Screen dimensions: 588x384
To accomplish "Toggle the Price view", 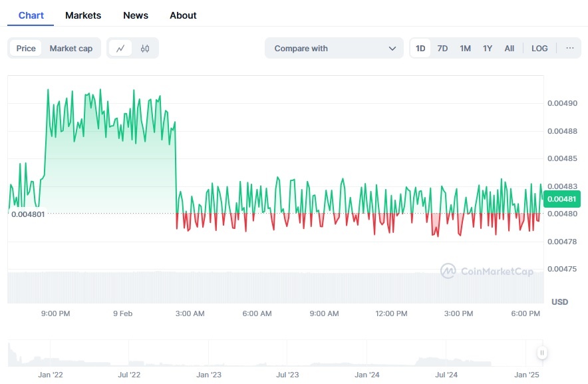I will (26, 49).
